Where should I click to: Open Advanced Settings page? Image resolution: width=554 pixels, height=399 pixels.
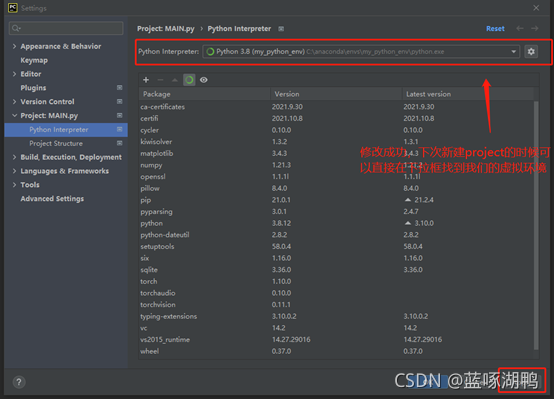[52, 199]
